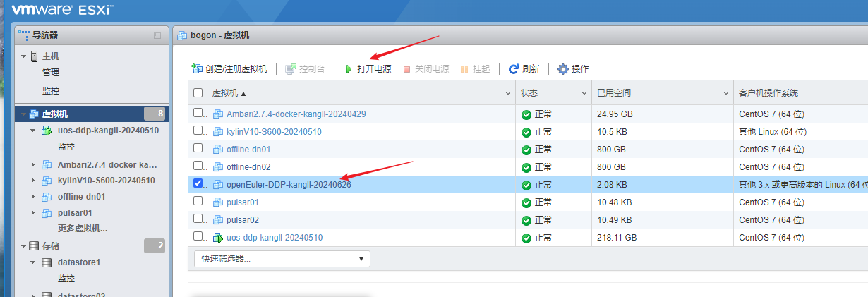This screenshot has width=868, height=297.
Task: Click the VM icon beside offline-dn01 table row
Action: point(218,150)
